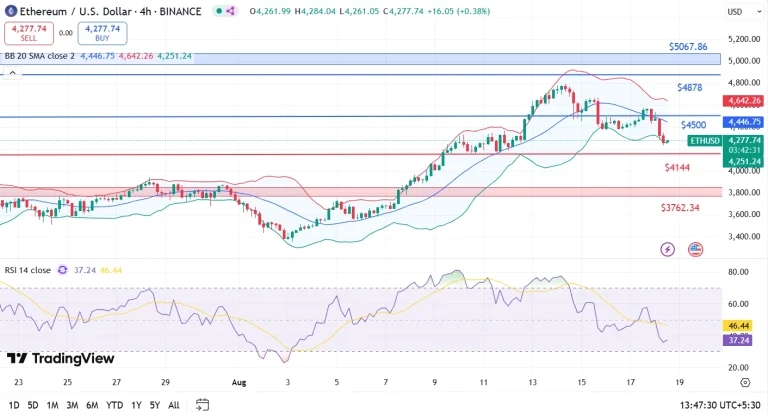Select the 6M time range
This screenshot has width=768, height=414.
coord(92,405)
